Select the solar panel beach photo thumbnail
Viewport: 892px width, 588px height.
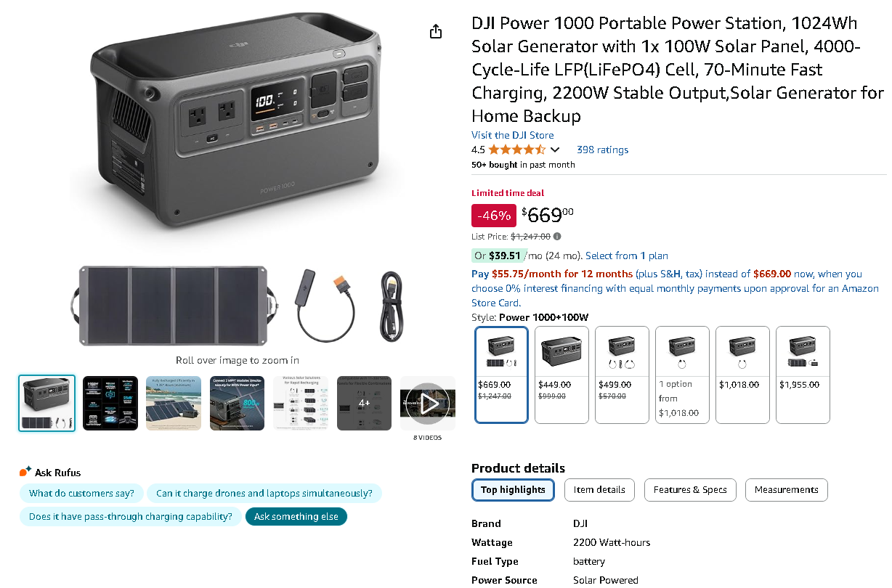click(x=173, y=403)
